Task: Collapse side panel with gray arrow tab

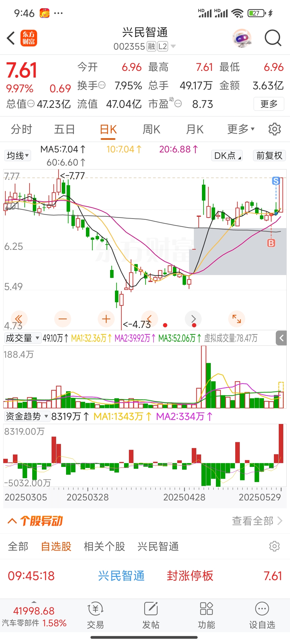Action: 281,338
